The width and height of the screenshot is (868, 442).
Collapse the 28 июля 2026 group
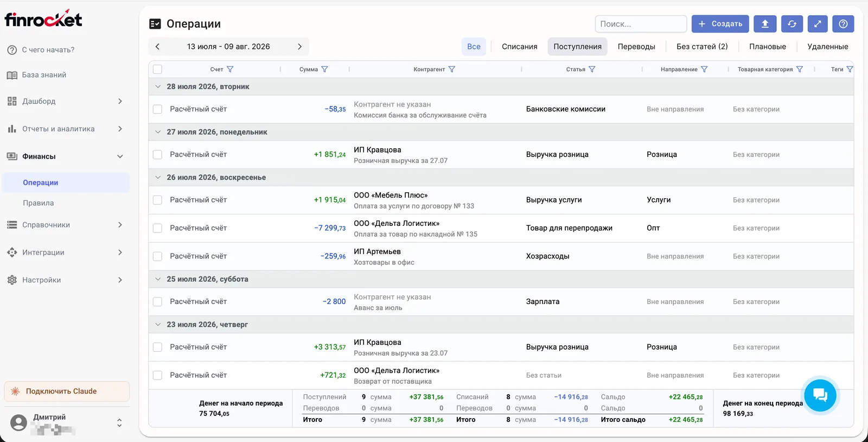(x=158, y=86)
